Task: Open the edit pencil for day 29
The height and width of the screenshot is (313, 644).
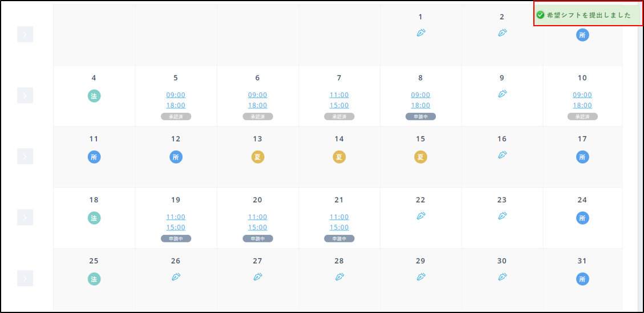Action: click(x=421, y=277)
